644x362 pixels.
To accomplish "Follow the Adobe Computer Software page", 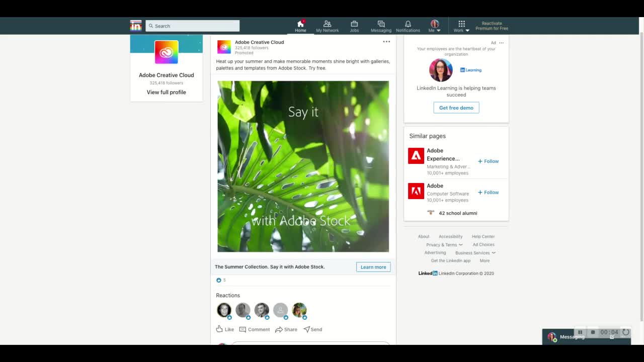I will coord(488,193).
